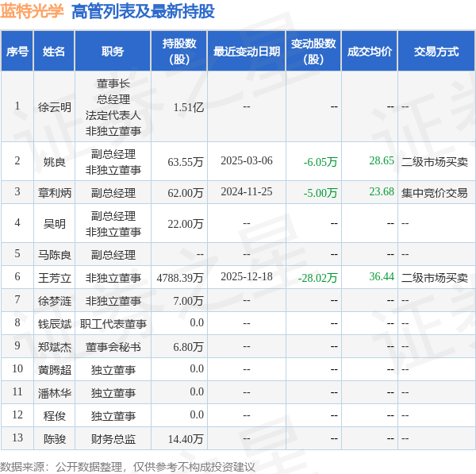Click the -5.00万 change value for 章利炳
The height and width of the screenshot is (474, 476).
(x=321, y=192)
